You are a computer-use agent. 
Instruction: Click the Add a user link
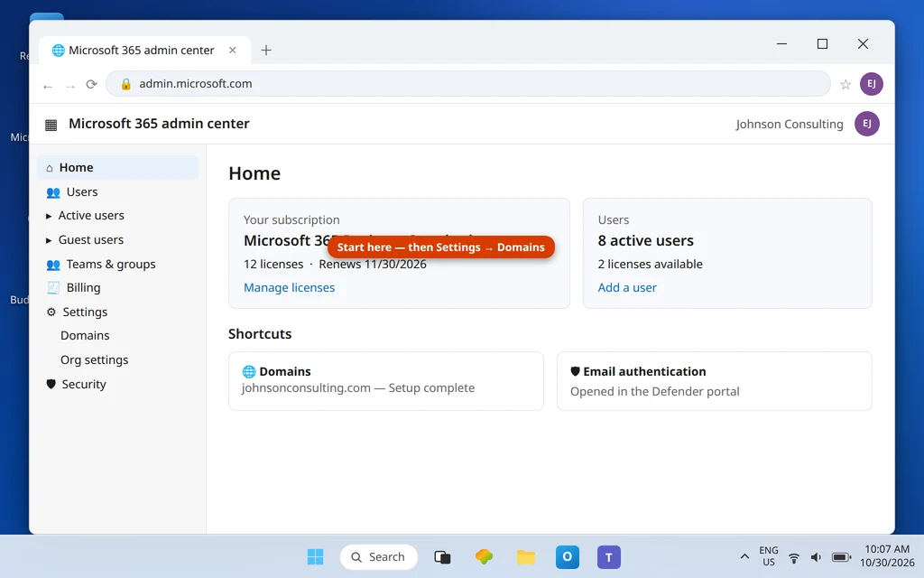[x=627, y=287]
